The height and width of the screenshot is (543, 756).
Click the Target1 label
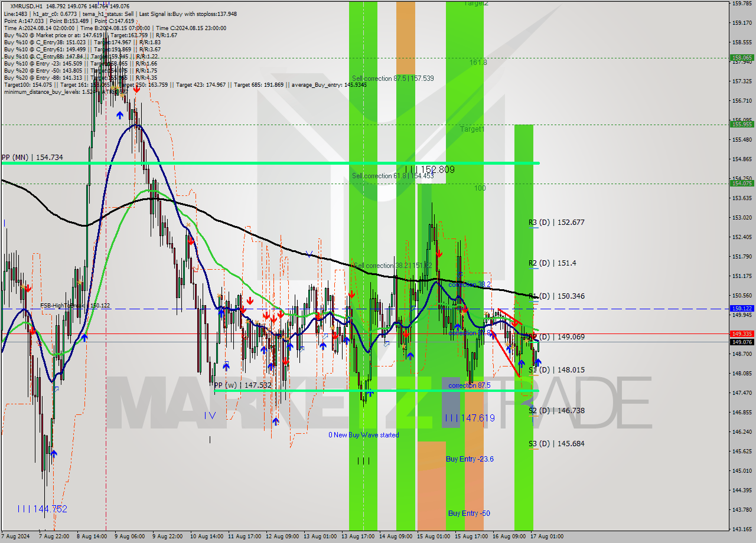pos(472,129)
